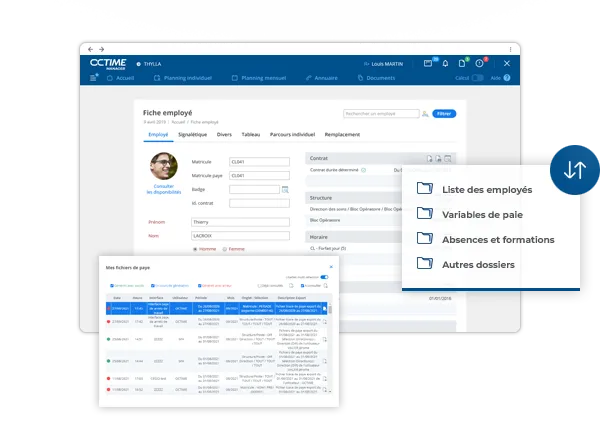Click the browser back arrow
The width and height of the screenshot is (600, 430).
pos(90,48)
